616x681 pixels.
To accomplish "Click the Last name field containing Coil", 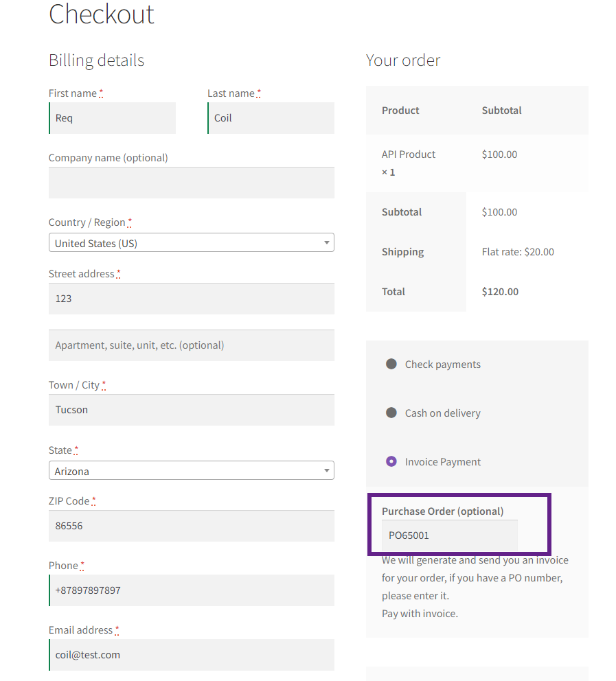I will pyautogui.click(x=271, y=117).
